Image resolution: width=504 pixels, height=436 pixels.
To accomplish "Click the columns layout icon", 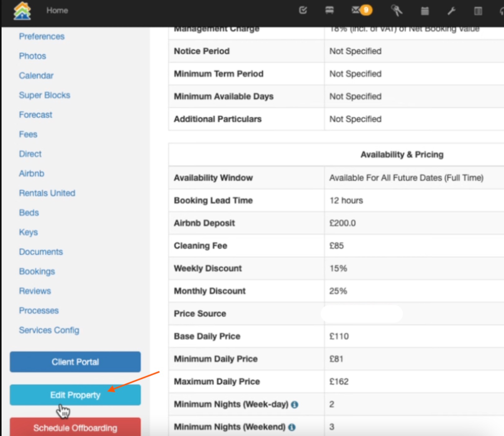I will point(478,11).
